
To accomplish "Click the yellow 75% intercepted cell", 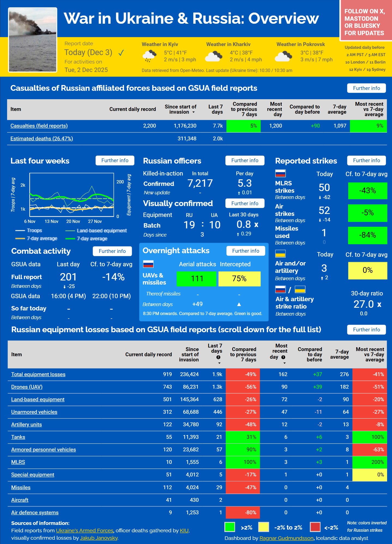I will pos(239,279).
